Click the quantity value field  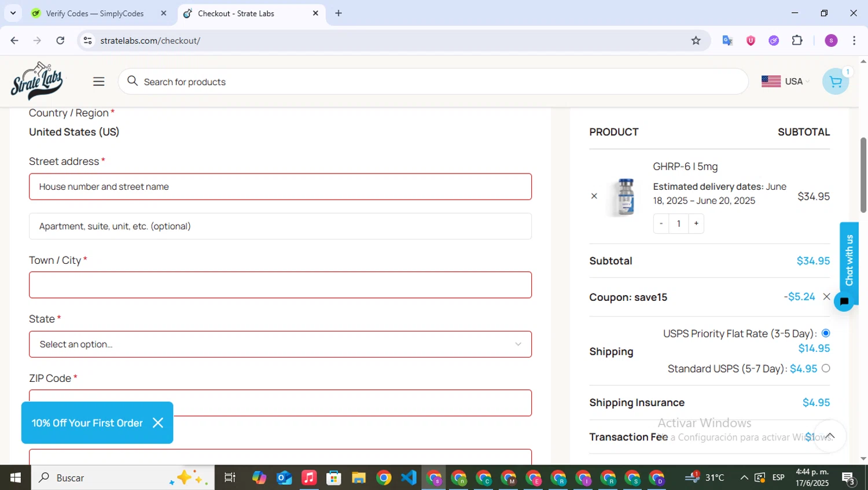[x=679, y=223]
